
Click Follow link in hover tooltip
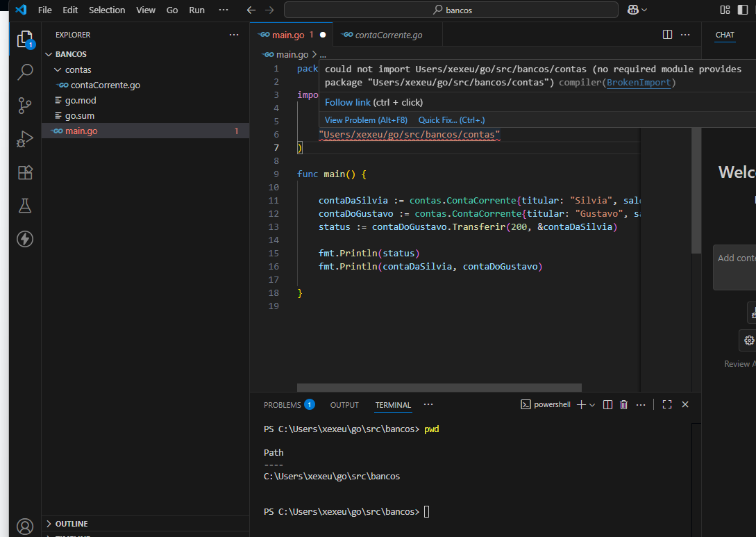(348, 102)
